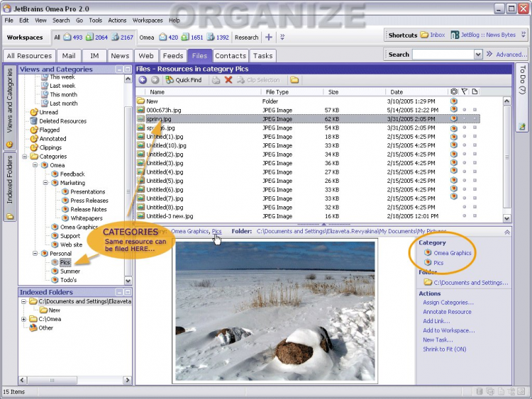Screen dimensions: 532x399
Task: Click the Clip Selection toolbar button
Action: pos(258,80)
